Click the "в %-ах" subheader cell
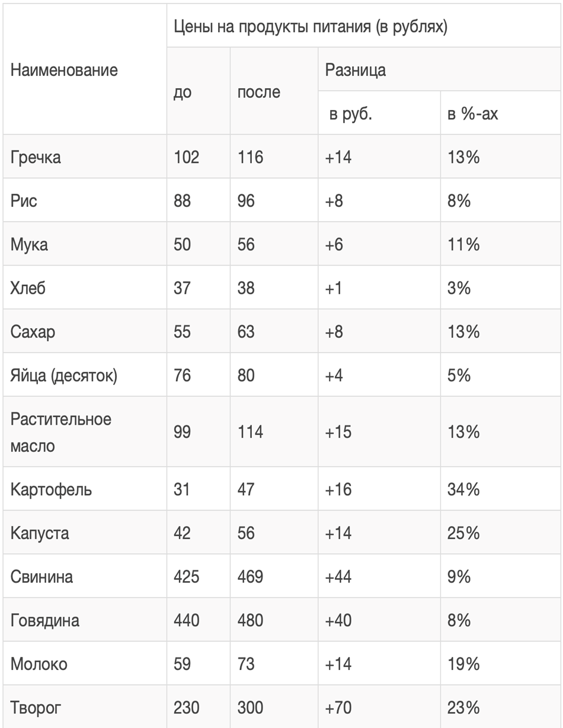563x728 pixels. [x=473, y=114]
